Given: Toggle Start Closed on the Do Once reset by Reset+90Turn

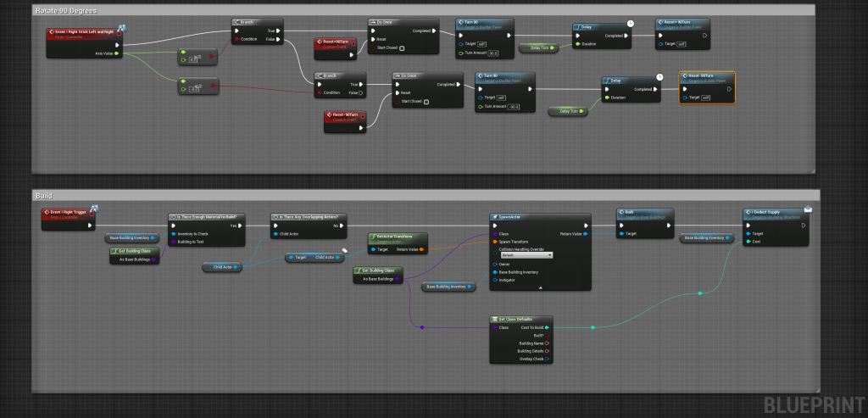Looking at the screenshot, I should click(400, 47).
